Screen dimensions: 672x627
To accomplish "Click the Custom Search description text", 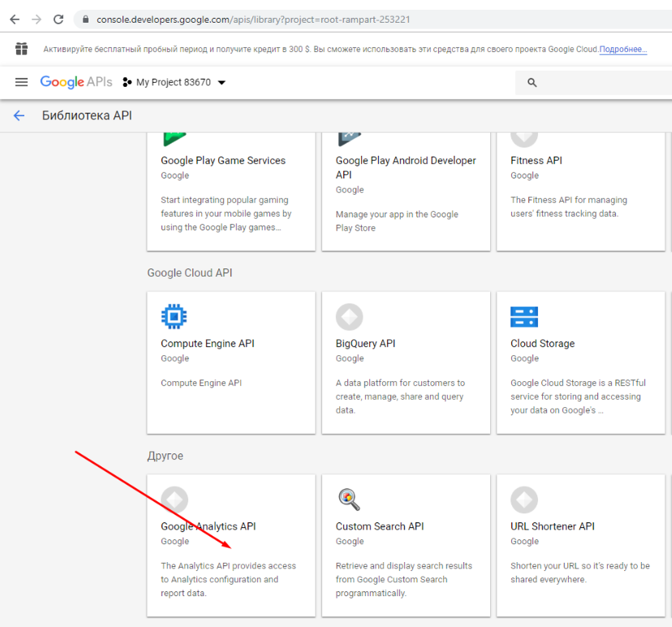I will 403,579.
